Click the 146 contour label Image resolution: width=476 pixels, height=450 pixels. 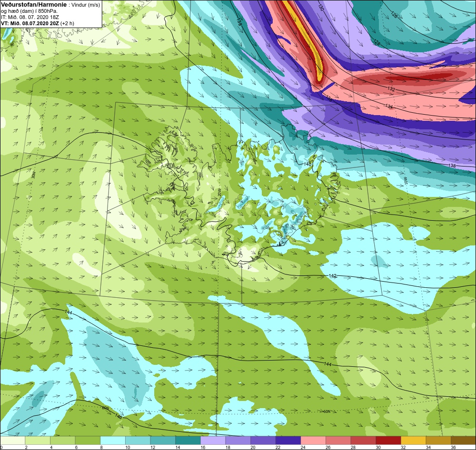[x=119, y=417]
